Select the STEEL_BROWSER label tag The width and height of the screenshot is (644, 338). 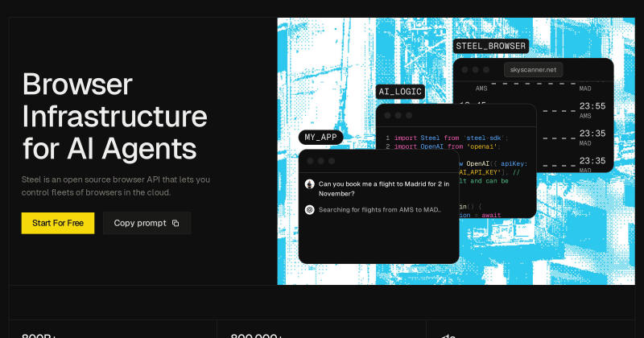pos(491,46)
